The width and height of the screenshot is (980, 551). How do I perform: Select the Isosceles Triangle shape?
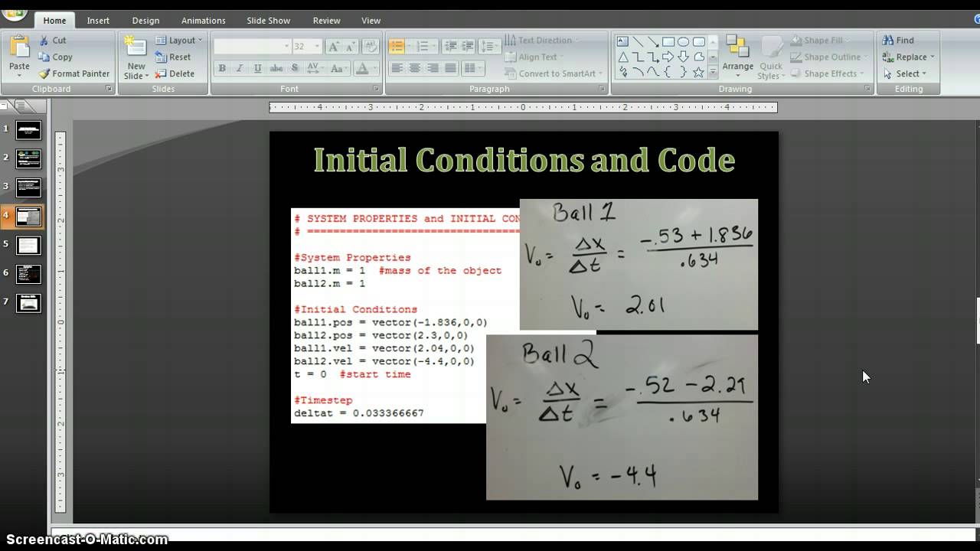622,57
